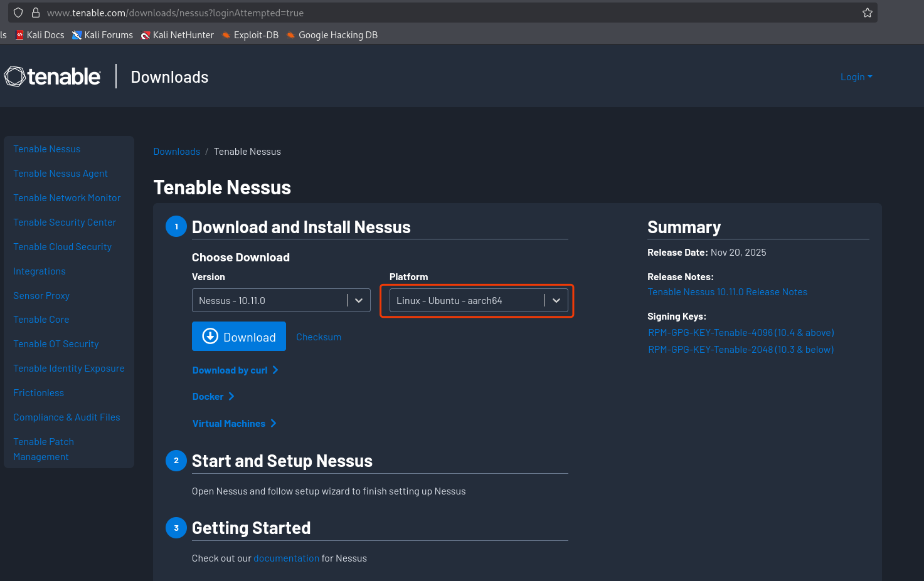Bookmark page with the star icon
The width and height of the screenshot is (924, 581).
(x=868, y=13)
